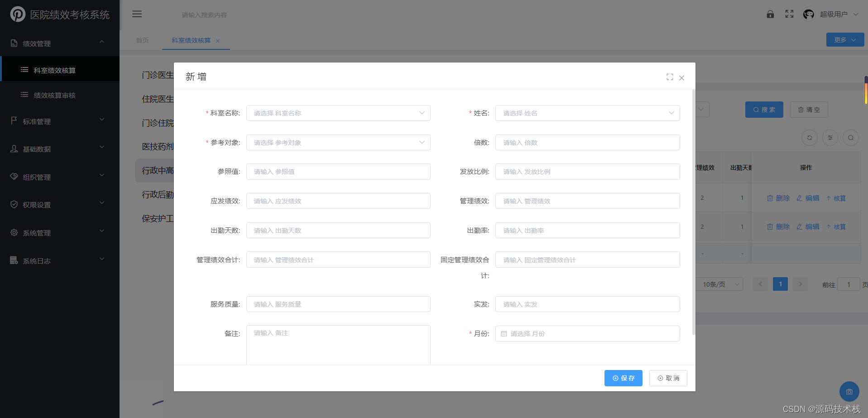Click the 清空 button
The image size is (868, 418).
coord(809,110)
